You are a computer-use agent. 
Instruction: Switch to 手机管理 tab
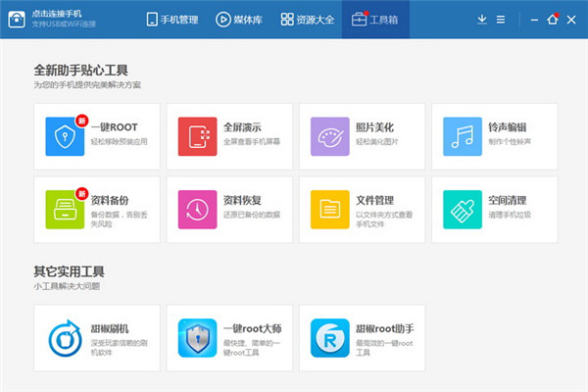[173, 19]
